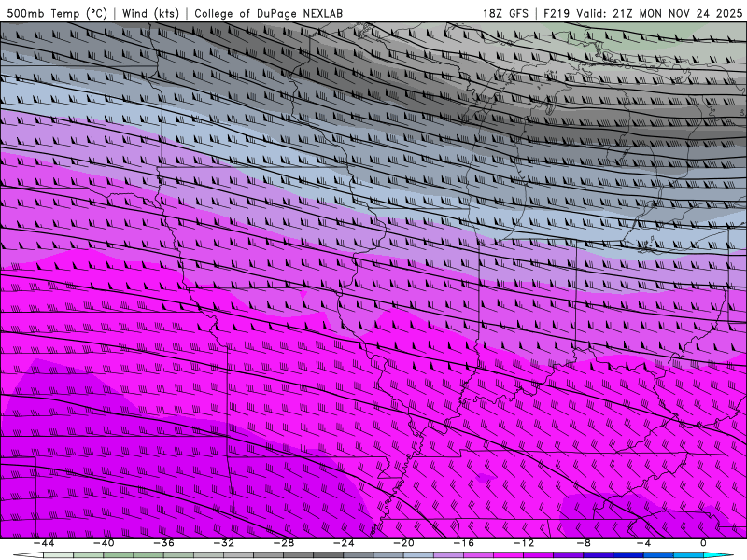This screenshot has width=747, height=560.
Task: Click palest green color bar segment beside -44
Action: point(58,555)
